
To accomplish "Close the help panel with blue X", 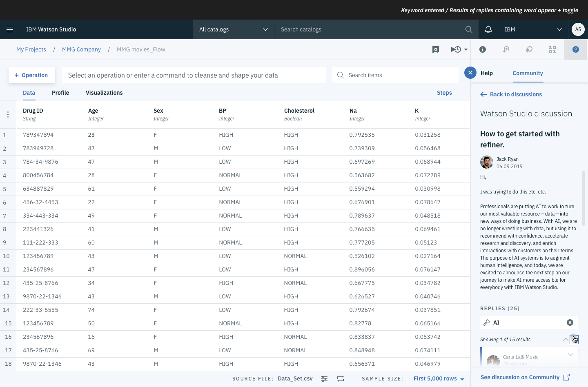I will point(470,73).
